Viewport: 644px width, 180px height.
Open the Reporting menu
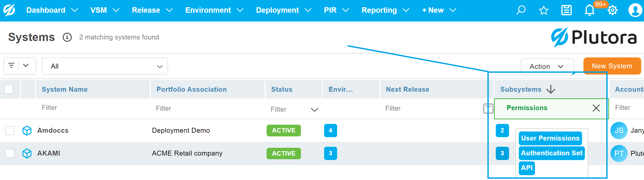[385, 10]
